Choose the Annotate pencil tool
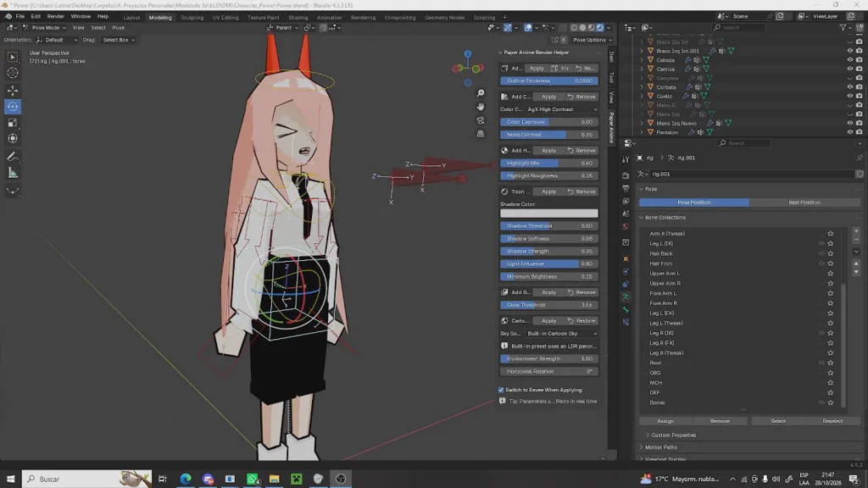The width and height of the screenshot is (868, 488). [x=13, y=157]
